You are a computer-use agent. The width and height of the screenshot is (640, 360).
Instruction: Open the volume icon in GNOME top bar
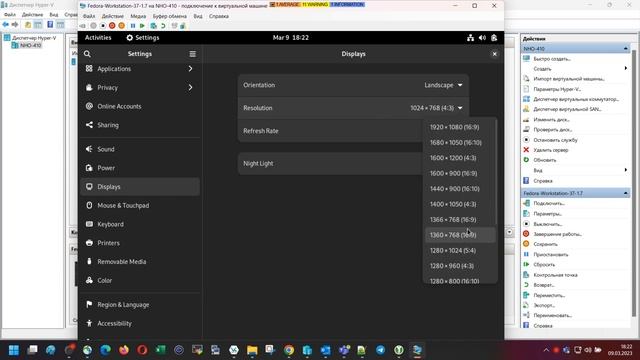tap(482, 38)
